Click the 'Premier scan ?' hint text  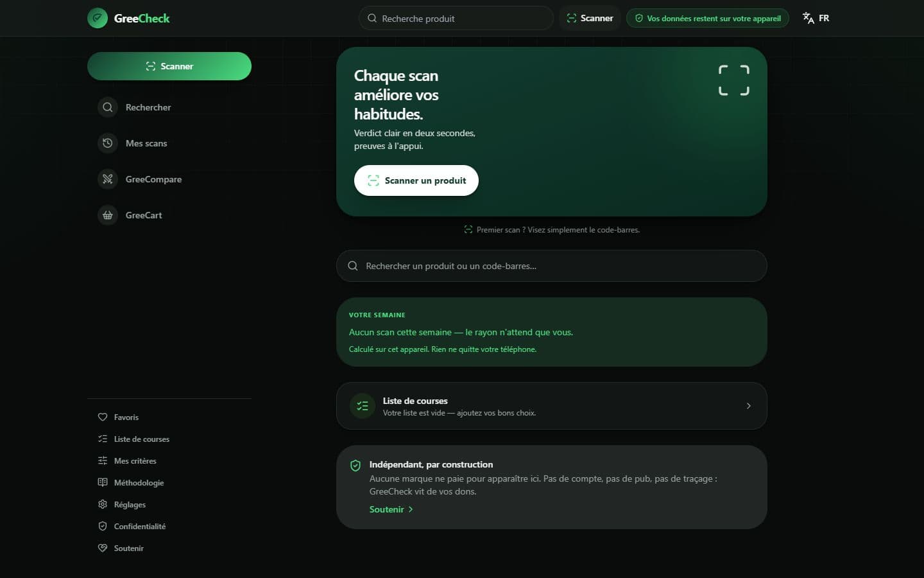(558, 230)
